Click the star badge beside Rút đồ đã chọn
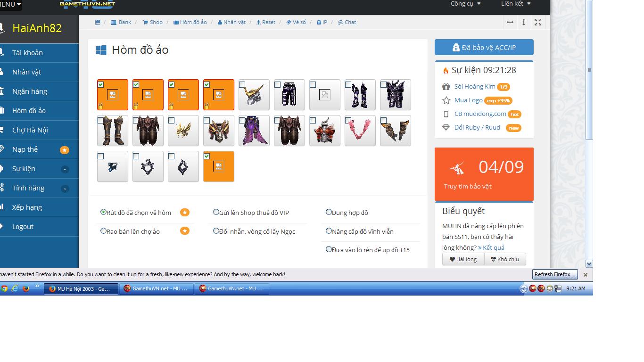This screenshot has height=362, width=644. (x=185, y=213)
